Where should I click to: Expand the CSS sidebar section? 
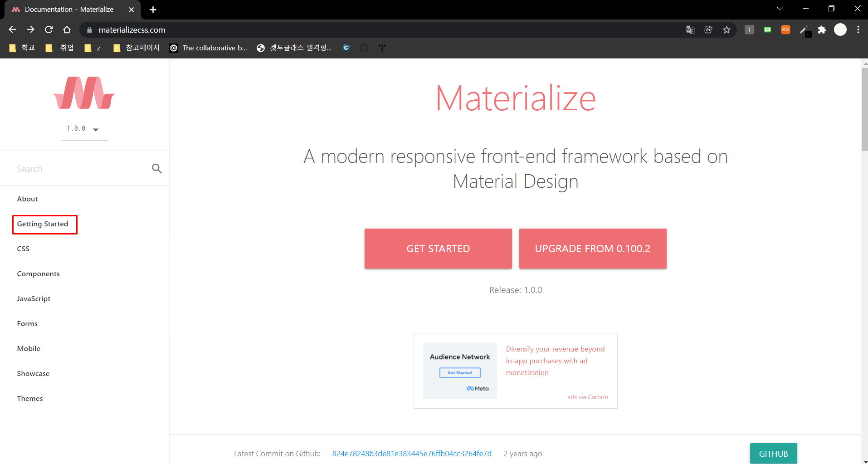[x=23, y=249]
